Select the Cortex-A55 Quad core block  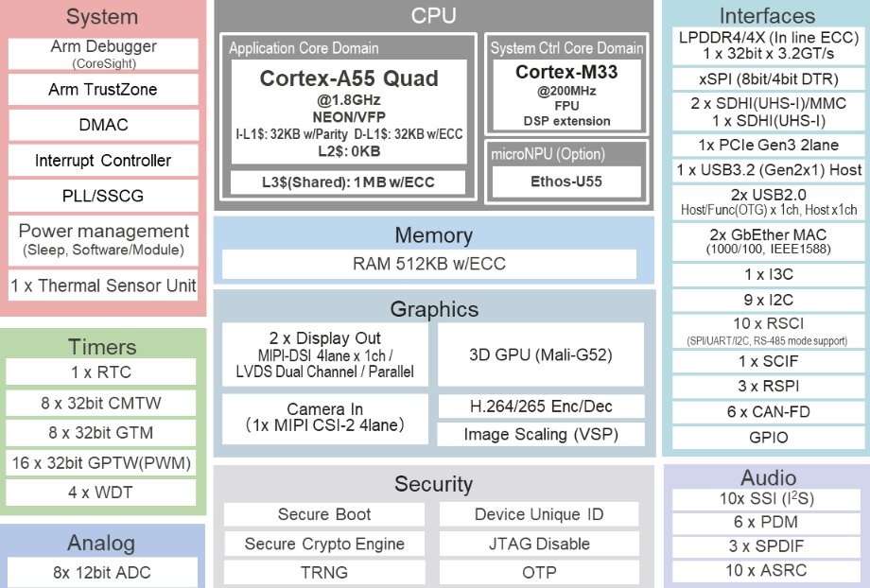(348, 112)
